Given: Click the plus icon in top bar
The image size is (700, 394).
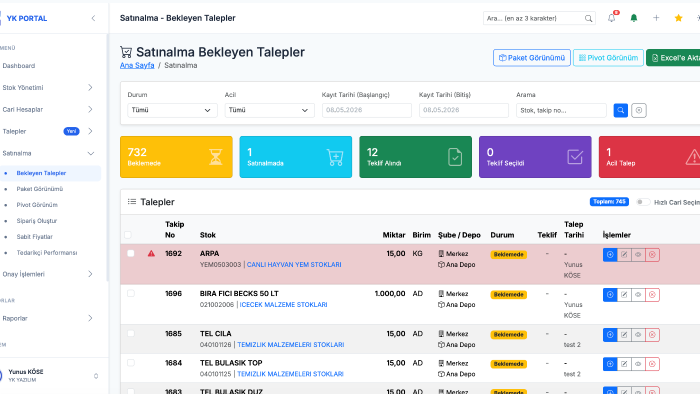Looking at the screenshot, I should coord(656,18).
